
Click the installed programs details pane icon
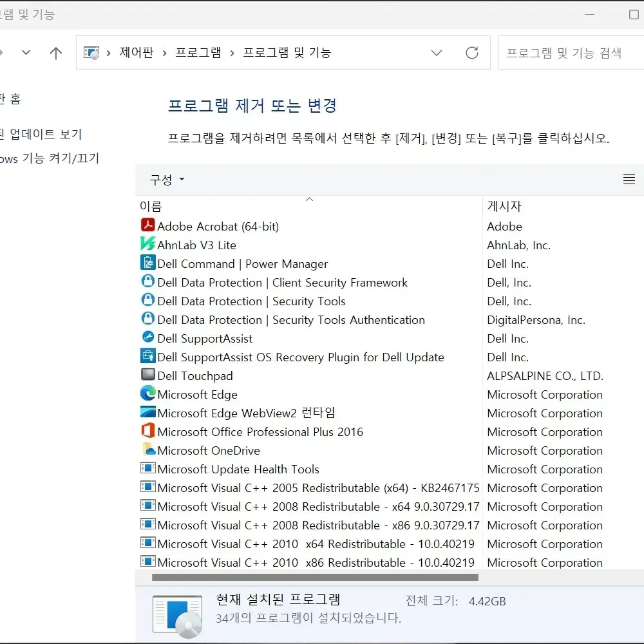178,616
